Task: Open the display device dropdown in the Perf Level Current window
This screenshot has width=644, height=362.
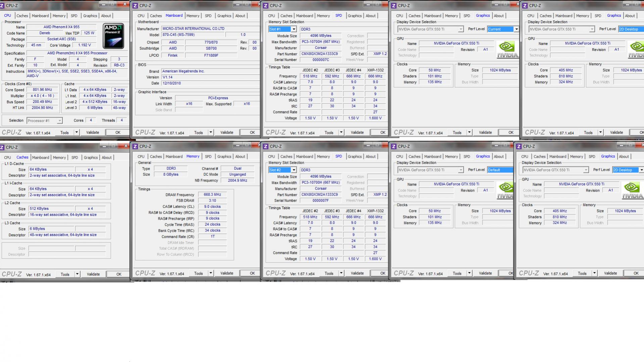Action: 461,29
